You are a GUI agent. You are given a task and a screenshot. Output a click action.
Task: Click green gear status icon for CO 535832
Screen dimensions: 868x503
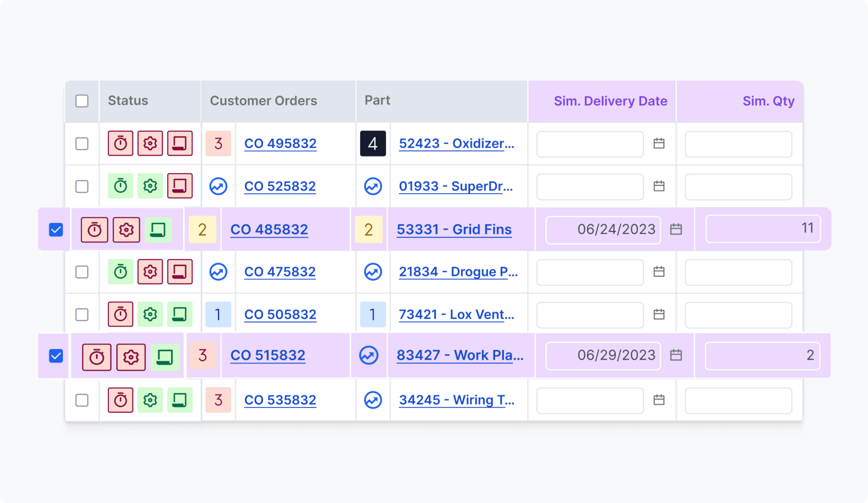150,400
